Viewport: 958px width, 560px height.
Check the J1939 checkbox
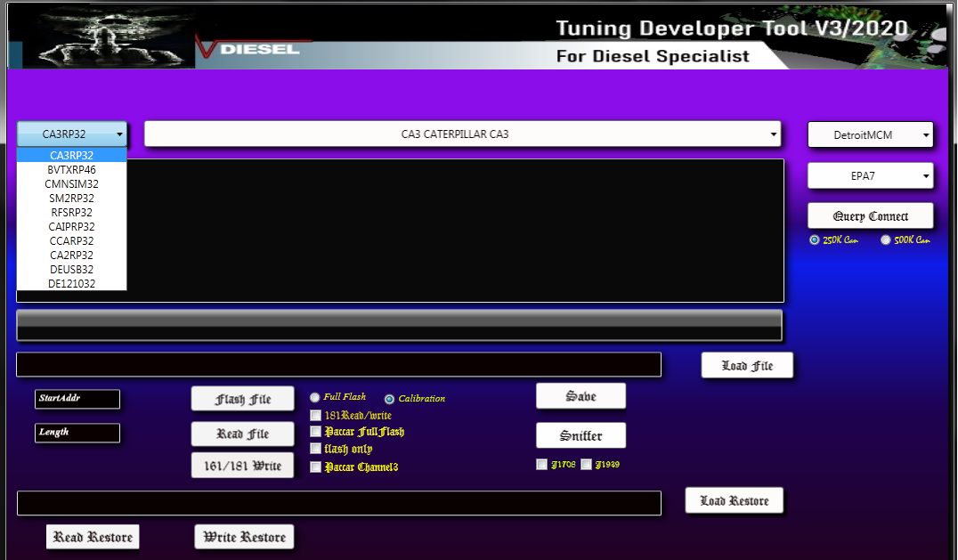click(x=586, y=465)
